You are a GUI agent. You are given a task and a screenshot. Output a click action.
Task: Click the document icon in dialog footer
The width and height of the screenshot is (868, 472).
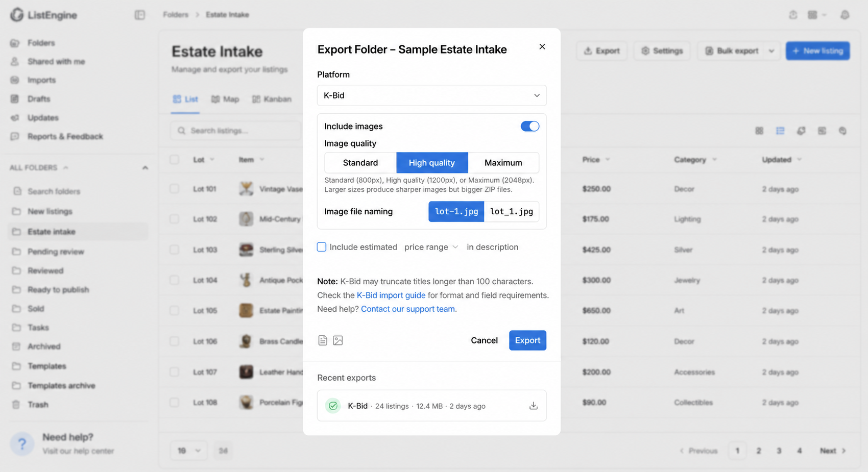tap(323, 340)
